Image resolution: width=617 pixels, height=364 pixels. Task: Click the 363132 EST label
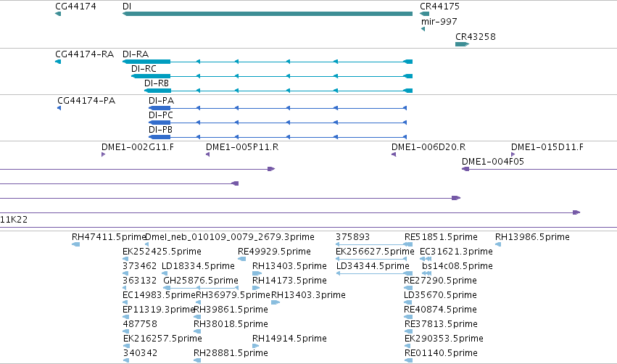pyautogui.click(x=140, y=281)
